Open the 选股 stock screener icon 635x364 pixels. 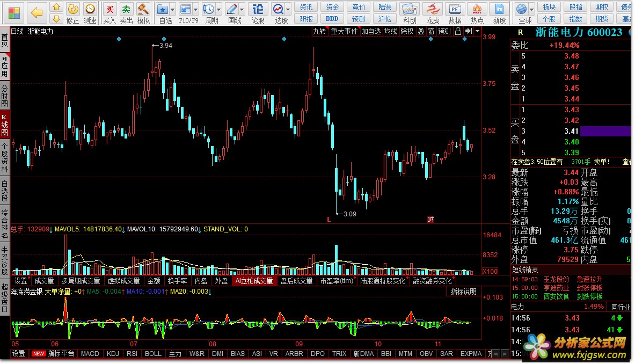click(278, 9)
